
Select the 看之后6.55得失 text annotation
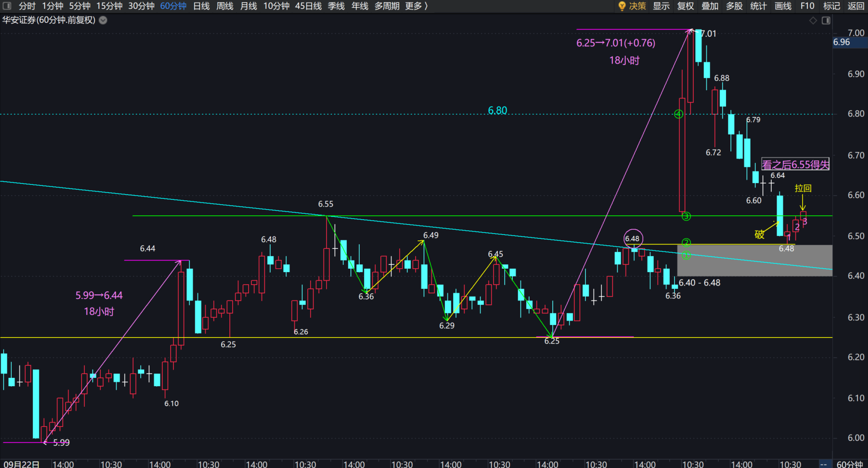click(796, 165)
